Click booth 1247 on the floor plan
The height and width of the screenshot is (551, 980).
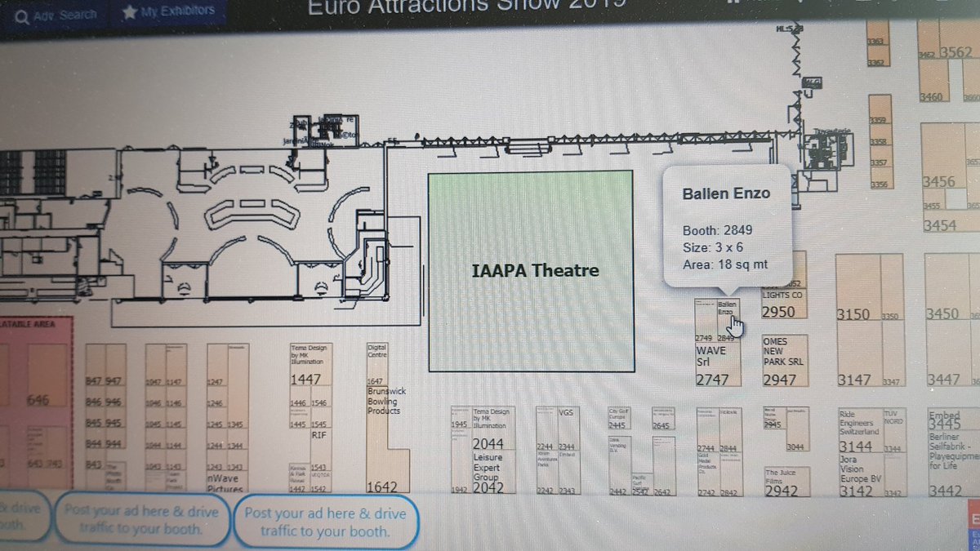[216, 365]
